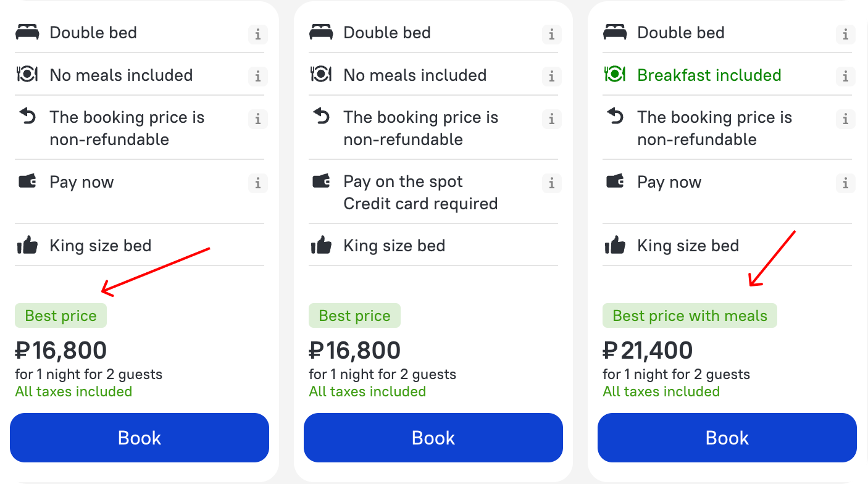
Task: Click the Best price badge in first card
Action: click(61, 316)
